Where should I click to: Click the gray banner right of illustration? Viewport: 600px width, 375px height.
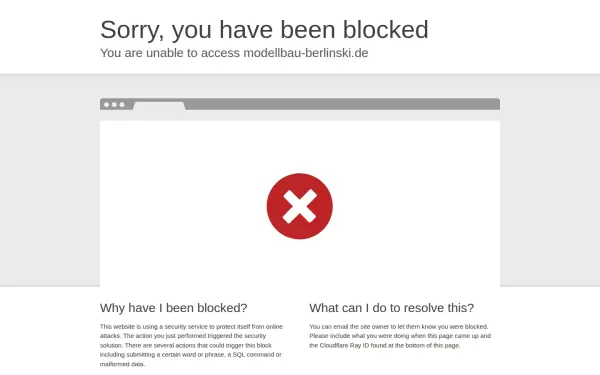550,181
